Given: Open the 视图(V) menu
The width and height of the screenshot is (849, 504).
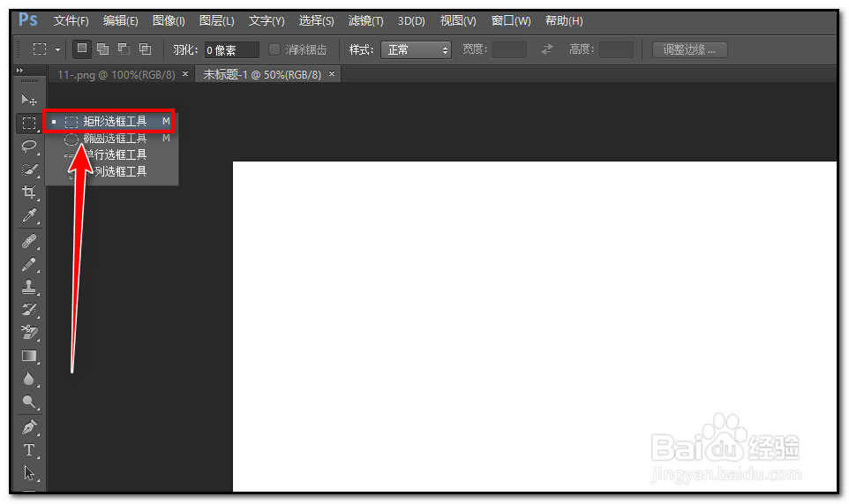Looking at the screenshot, I should [458, 21].
